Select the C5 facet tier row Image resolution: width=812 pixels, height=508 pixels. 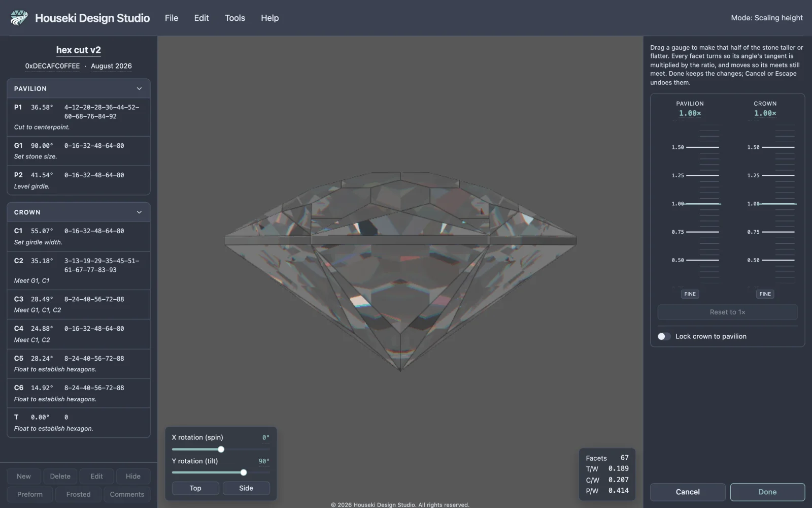coord(79,364)
